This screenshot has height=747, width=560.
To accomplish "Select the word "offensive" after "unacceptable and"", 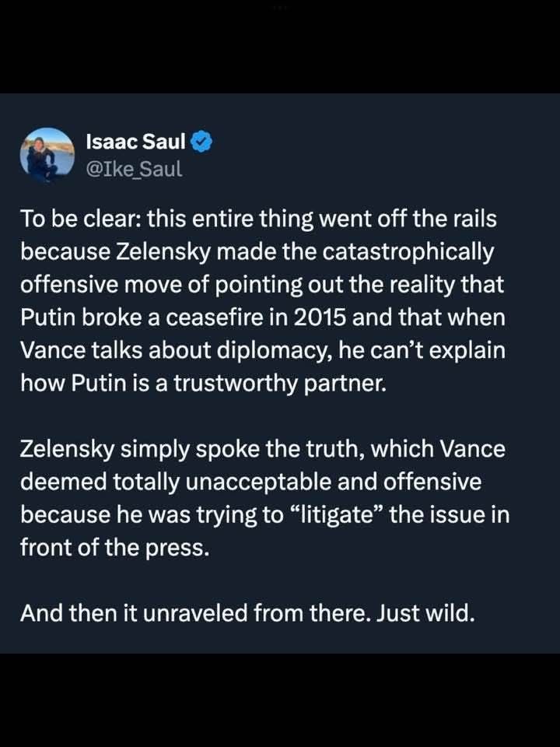I will 432,482.
